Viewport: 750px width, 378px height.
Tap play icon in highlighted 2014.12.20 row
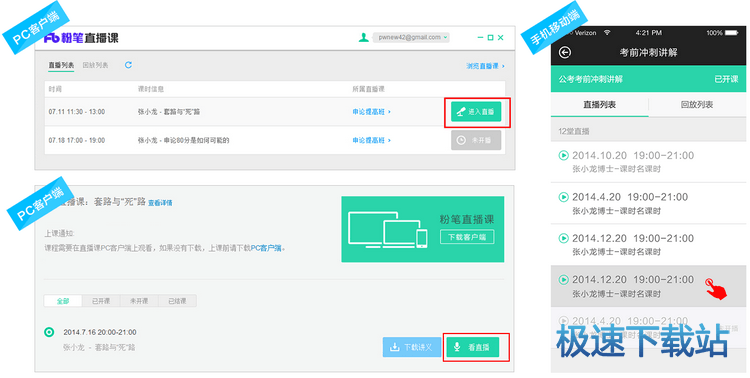click(563, 279)
